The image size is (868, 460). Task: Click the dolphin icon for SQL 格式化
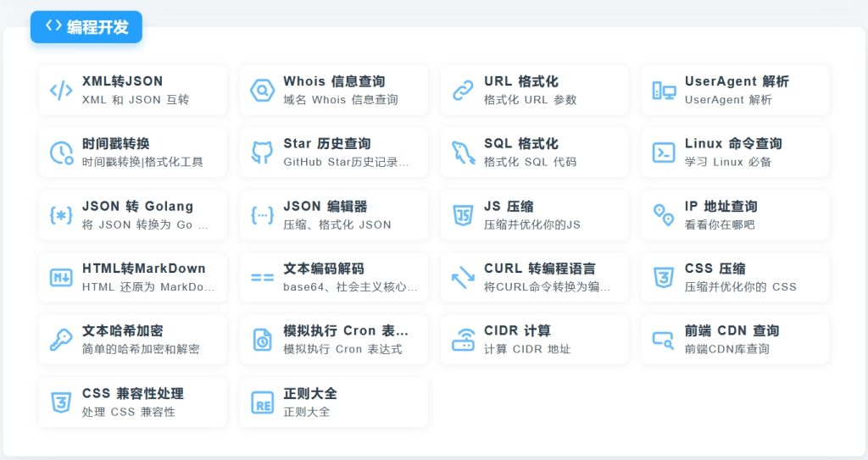click(x=463, y=152)
